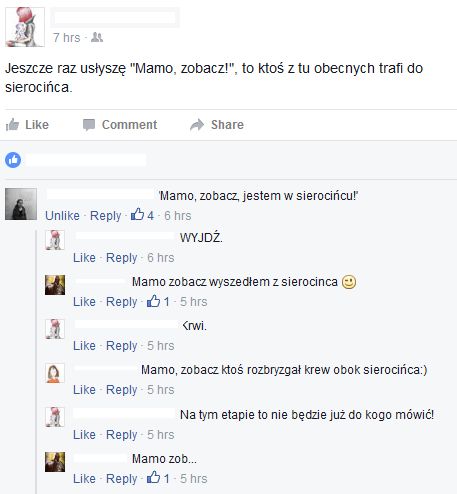The width and height of the screenshot is (457, 494).
Task: Reply to the 'jestem w sierocińcu' comment
Action: point(105,216)
